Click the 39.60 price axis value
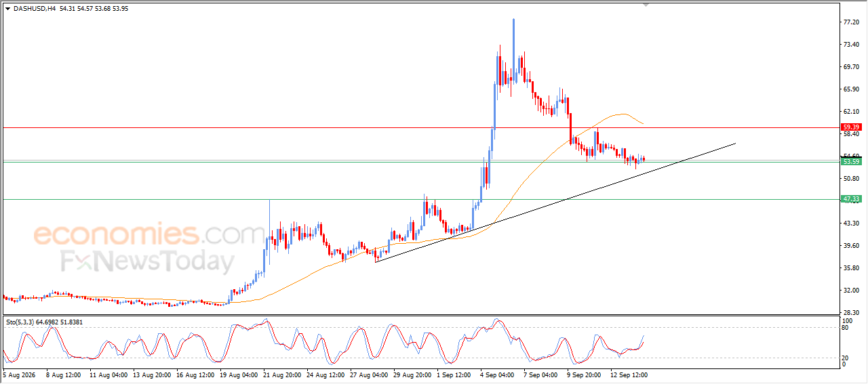Screen dimensions: 868x384 point(851,246)
